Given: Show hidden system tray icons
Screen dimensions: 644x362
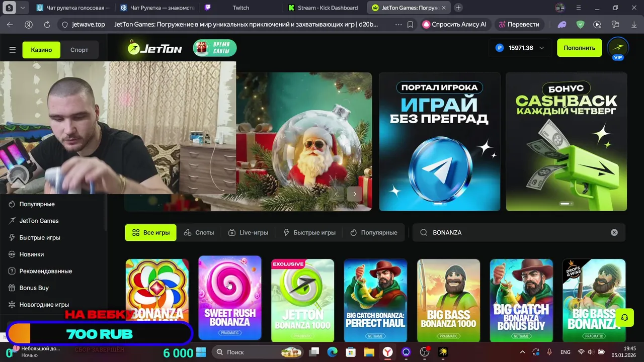Looking at the screenshot, I should coord(522,352).
